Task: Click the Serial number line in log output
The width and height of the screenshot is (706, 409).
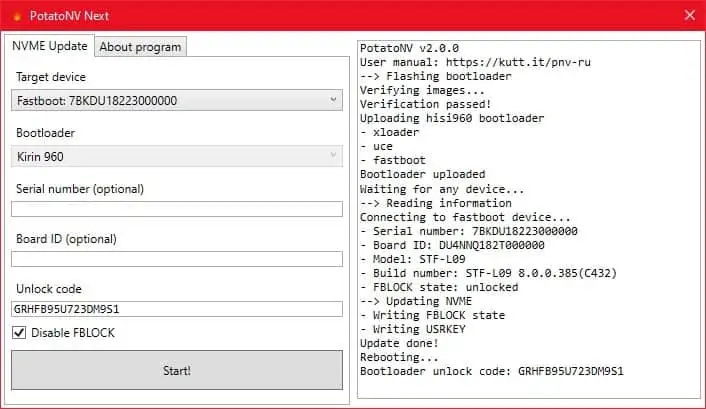Action: 468,231
